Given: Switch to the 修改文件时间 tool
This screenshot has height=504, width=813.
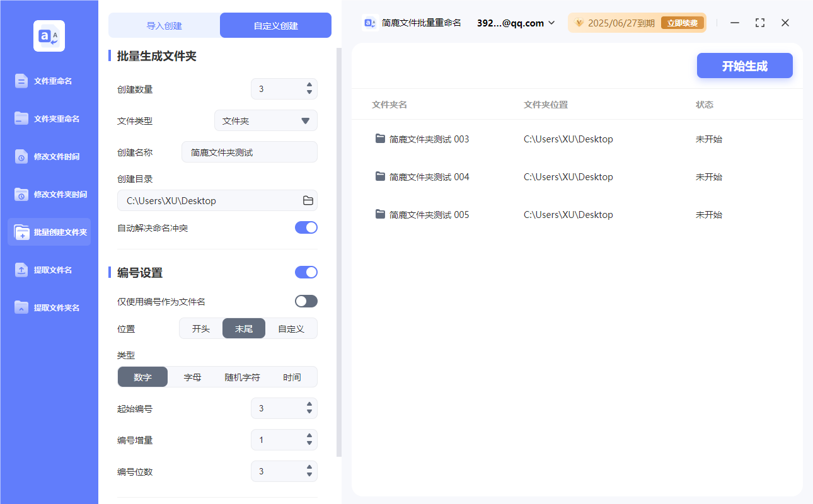Looking at the screenshot, I should (49, 156).
